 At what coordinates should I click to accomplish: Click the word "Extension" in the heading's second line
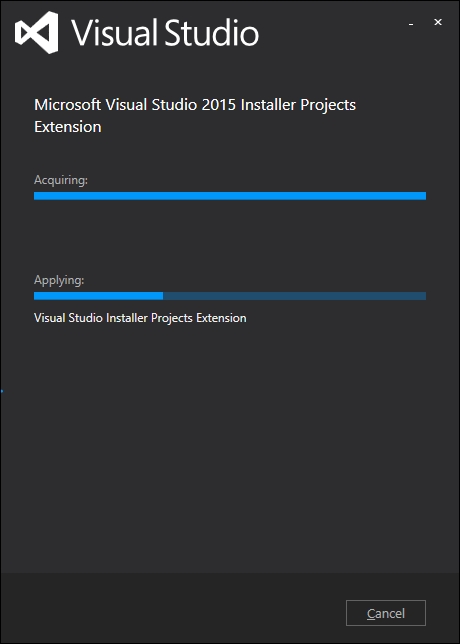(68, 126)
